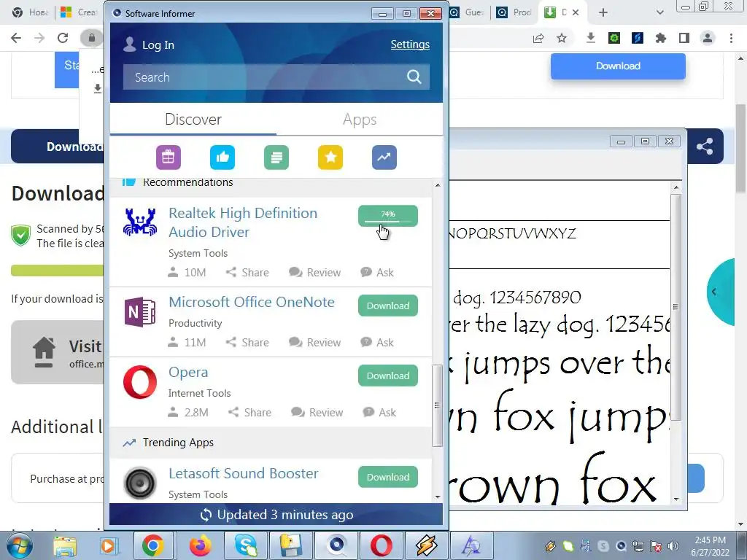This screenshot has width=747, height=560.
Task: Click Review for Microsoft Office OneNote
Action: 315,343
